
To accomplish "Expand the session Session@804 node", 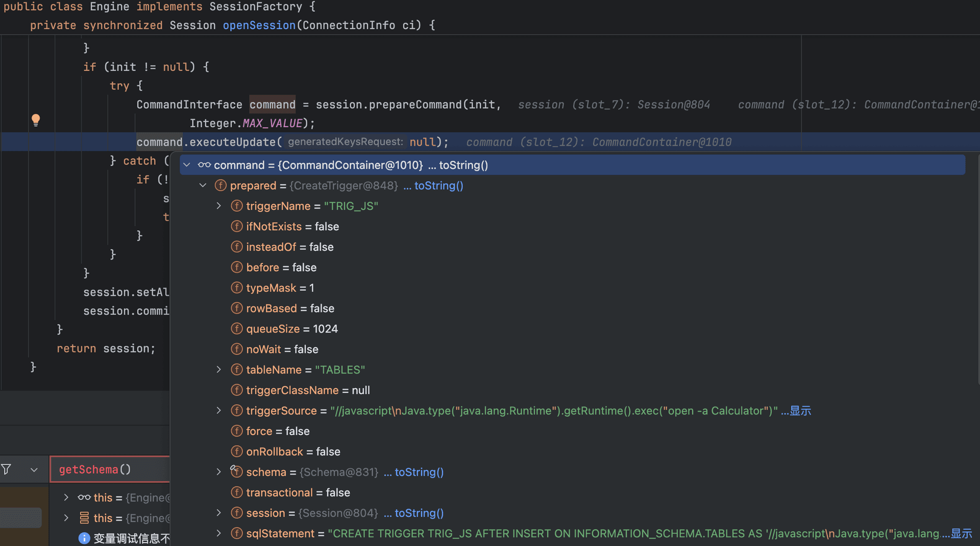I will 219,512.
